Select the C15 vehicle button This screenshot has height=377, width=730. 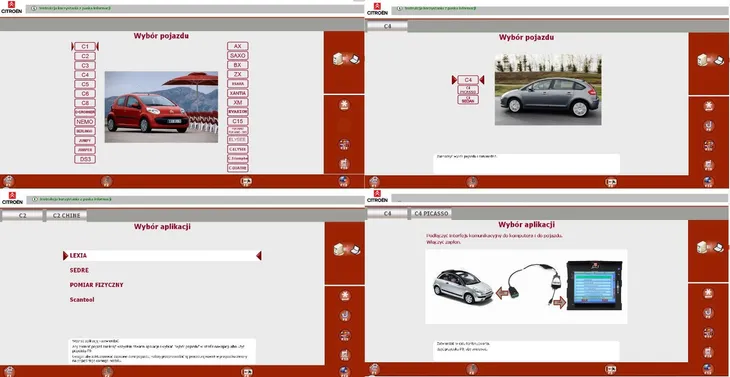[x=238, y=121]
